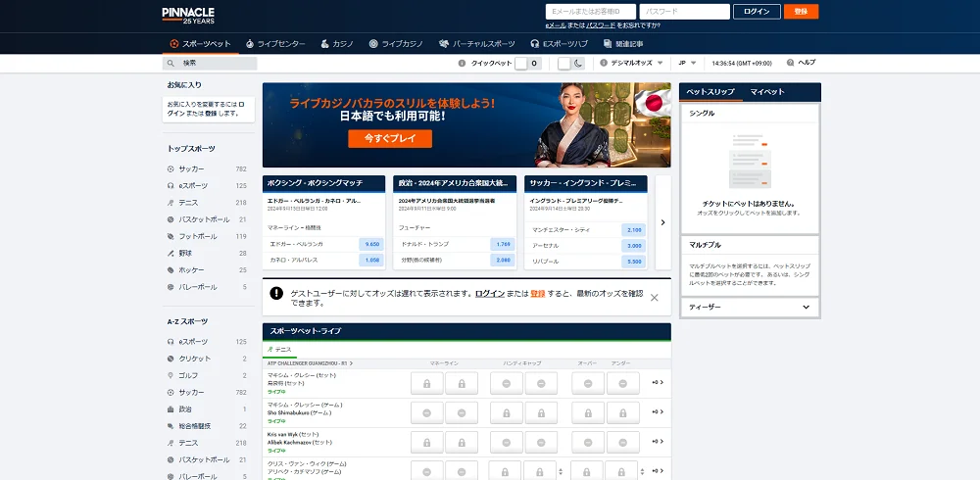Expand more markets for Kris van Wyk row

click(x=658, y=441)
